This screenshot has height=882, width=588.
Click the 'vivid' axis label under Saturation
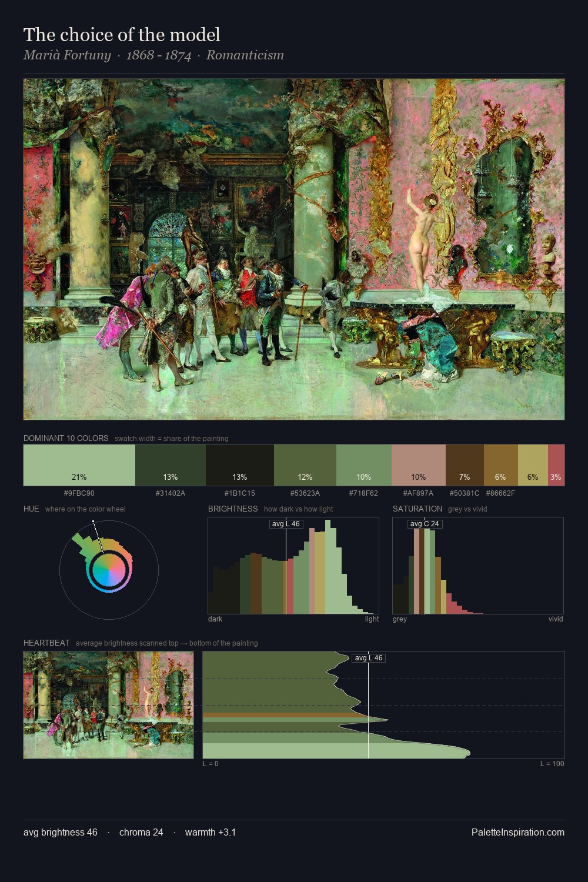coord(556,619)
